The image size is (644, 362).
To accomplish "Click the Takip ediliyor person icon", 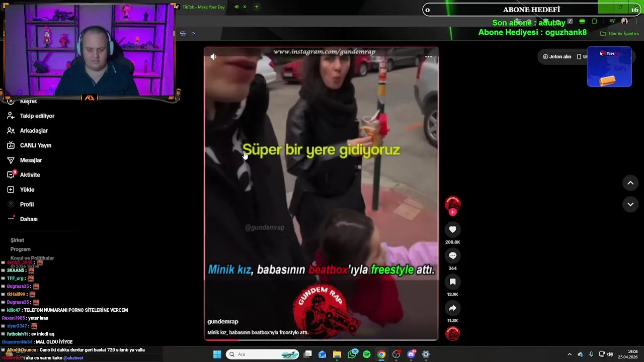I will click(11, 116).
